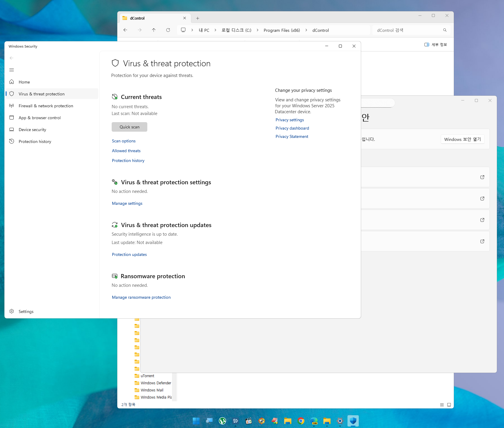Viewport: 504px width, 428px height.
Task: Select Windows Defender folder in tree
Action: (153, 383)
